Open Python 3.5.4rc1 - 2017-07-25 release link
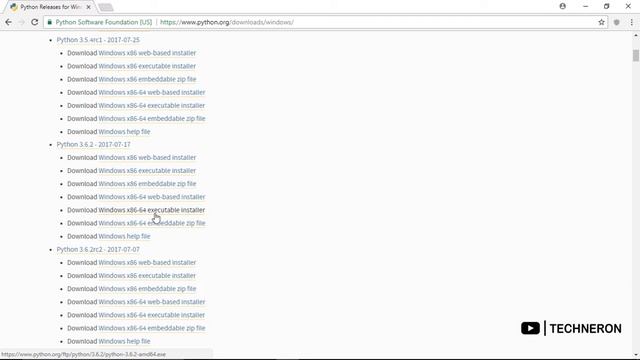Screen dimensions: 640x360 click(98, 40)
